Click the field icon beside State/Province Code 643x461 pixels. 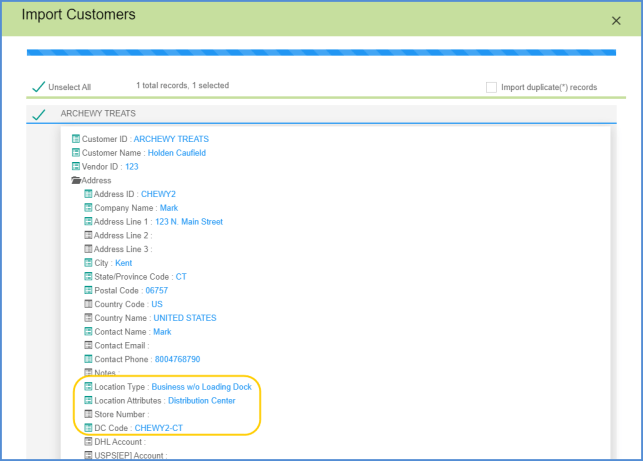point(88,276)
